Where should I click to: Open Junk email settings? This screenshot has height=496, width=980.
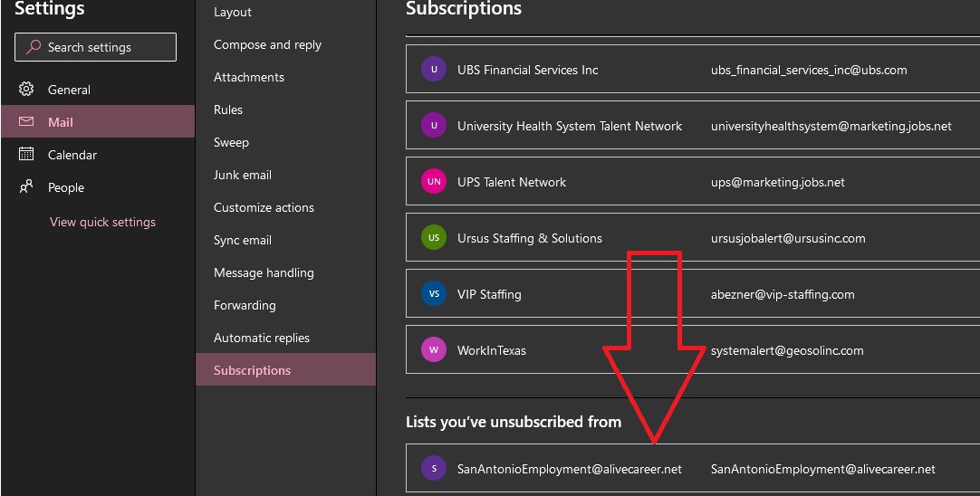[243, 175]
